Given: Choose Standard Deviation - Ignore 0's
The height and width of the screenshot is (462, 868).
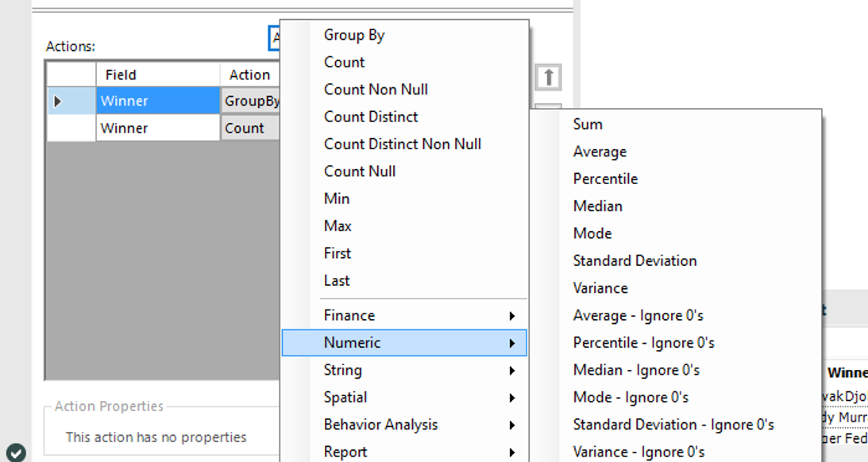Looking at the screenshot, I should point(673,425).
